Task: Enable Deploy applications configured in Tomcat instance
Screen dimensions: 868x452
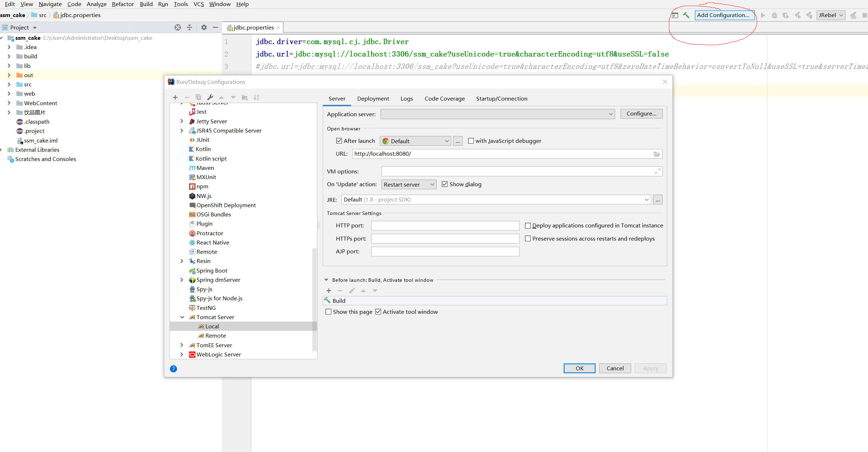Action: tap(528, 226)
